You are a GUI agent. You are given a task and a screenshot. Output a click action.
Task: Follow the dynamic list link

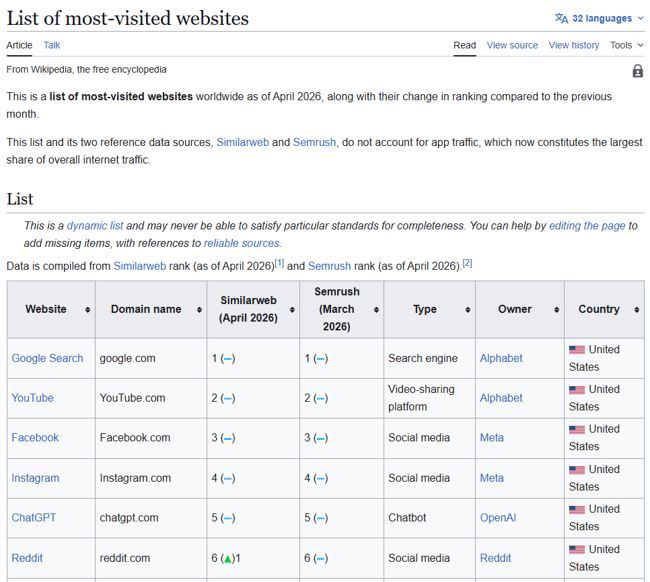[95, 226]
